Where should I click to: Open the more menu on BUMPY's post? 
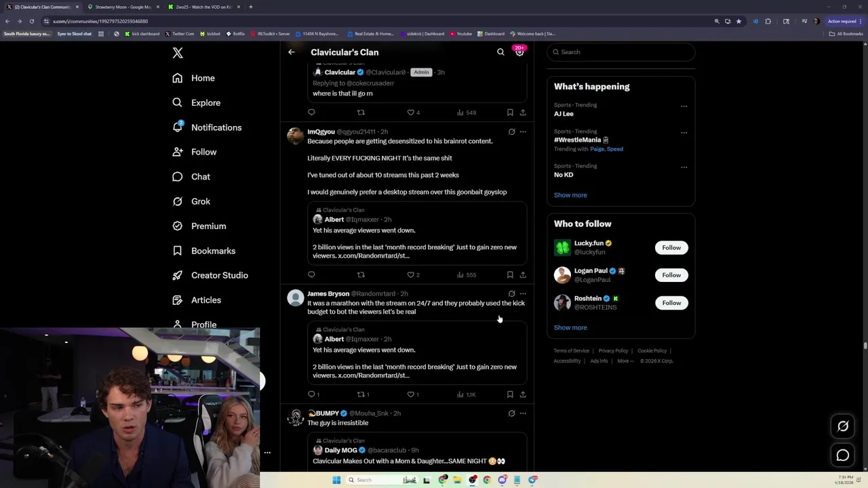click(x=523, y=413)
